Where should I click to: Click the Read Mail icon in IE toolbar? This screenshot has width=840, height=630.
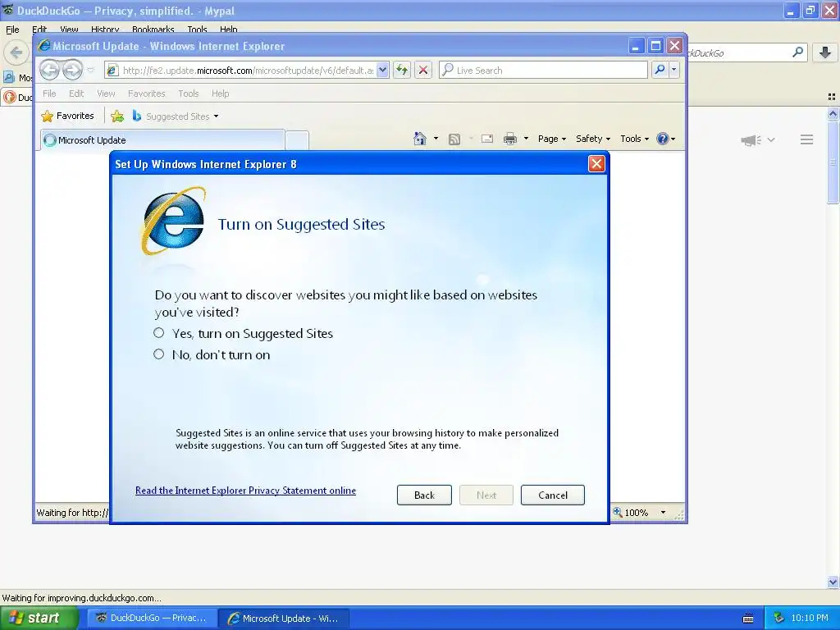click(x=487, y=139)
